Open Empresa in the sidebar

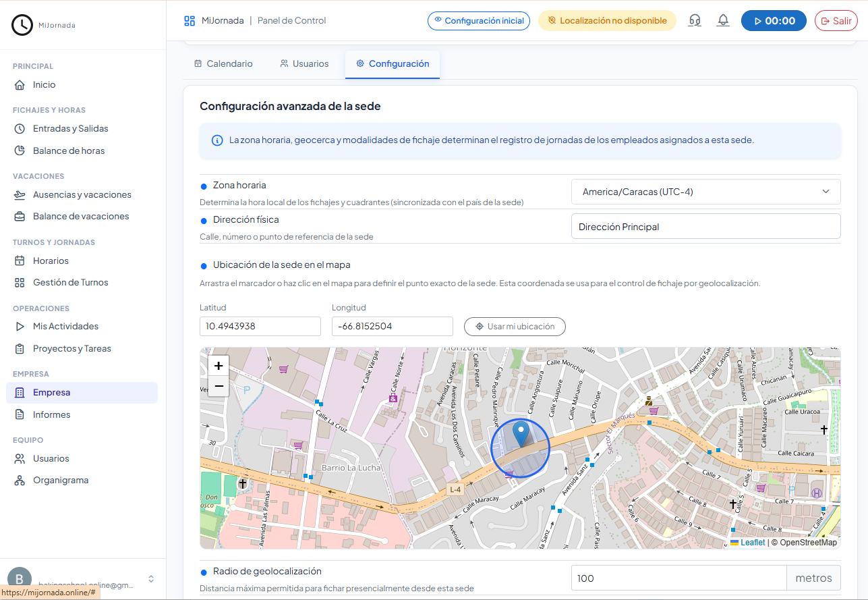coord(82,393)
